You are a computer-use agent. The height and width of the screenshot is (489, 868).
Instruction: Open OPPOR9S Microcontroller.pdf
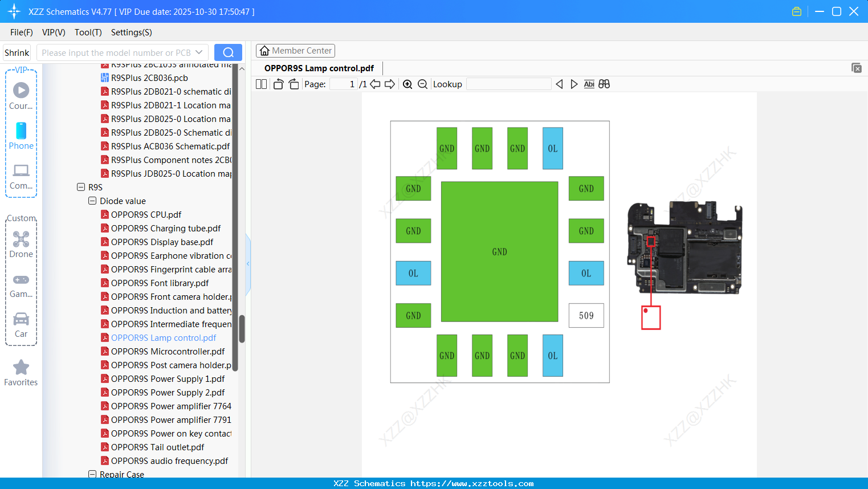pos(162,352)
